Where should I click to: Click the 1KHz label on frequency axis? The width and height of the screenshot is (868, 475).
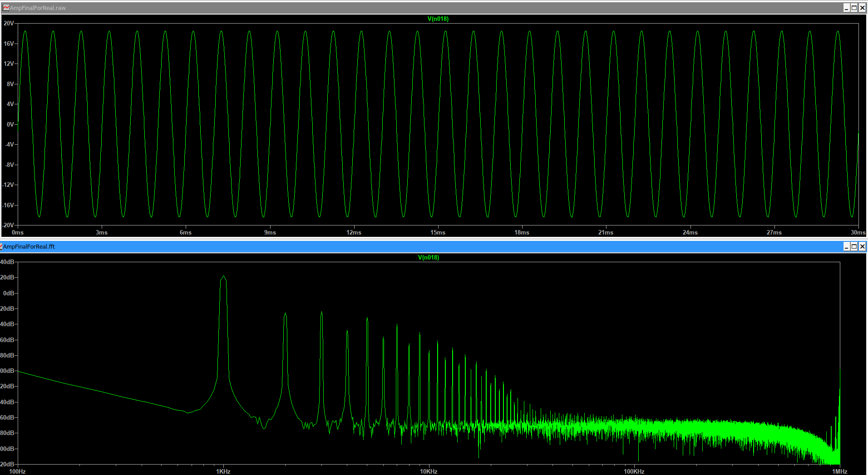tap(223, 471)
